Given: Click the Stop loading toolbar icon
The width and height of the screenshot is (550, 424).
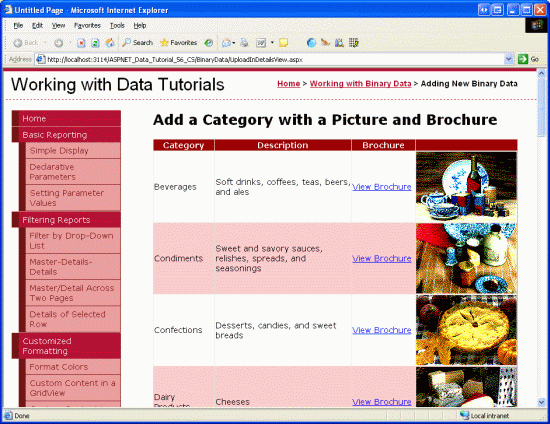Looking at the screenshot, I should tap(81, 43).
